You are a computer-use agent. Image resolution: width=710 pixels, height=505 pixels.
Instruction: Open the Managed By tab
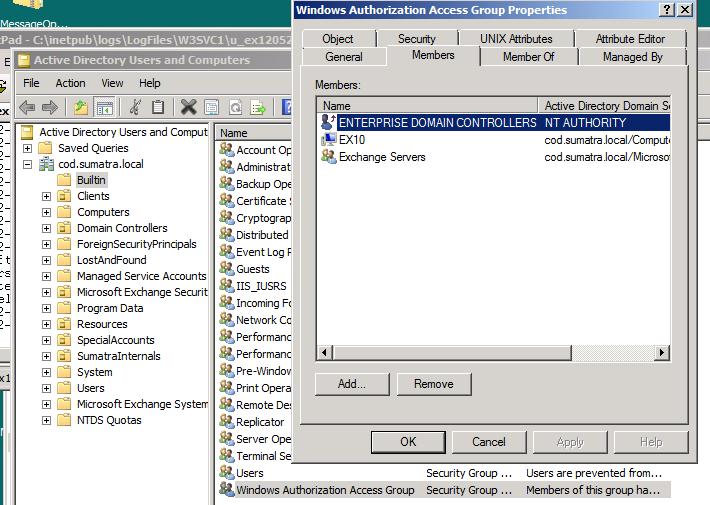pyautogui.click(x=633, y=57)
